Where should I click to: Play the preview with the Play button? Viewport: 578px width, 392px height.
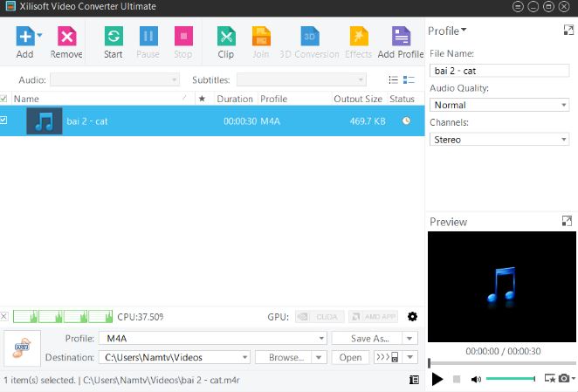[437, 379]
